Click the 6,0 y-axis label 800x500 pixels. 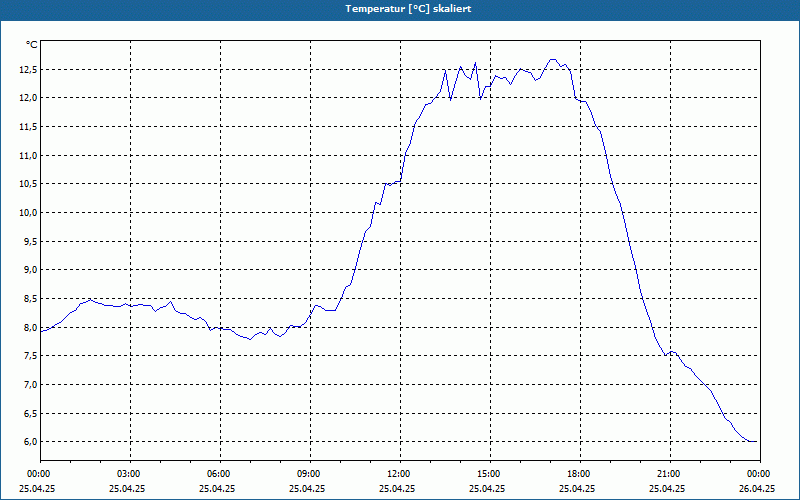[30, 441]
